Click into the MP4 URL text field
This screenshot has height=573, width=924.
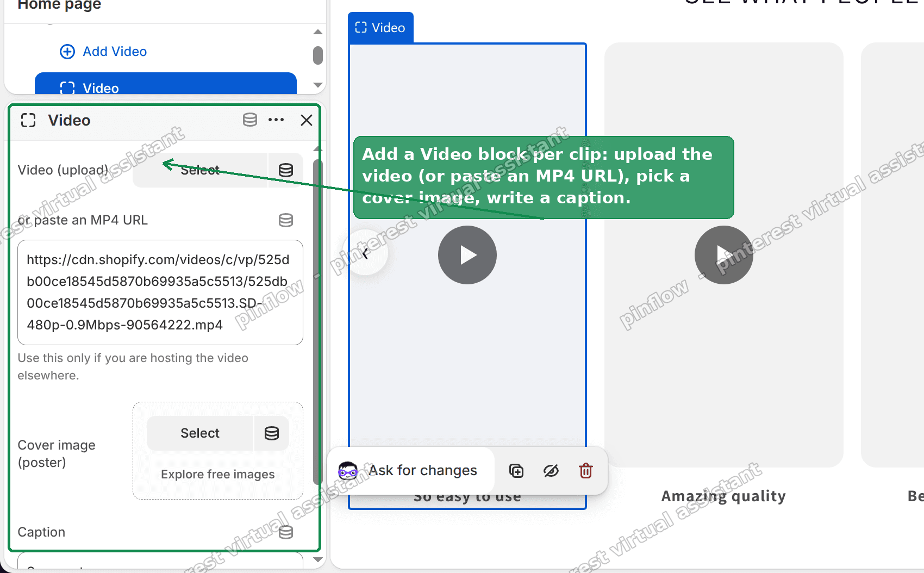160,292
